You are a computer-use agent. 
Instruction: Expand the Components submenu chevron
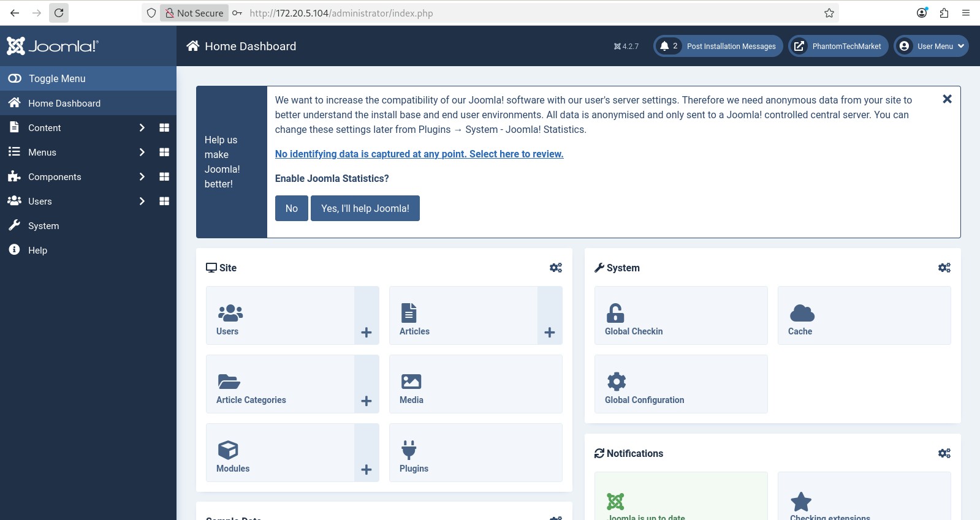142,176
